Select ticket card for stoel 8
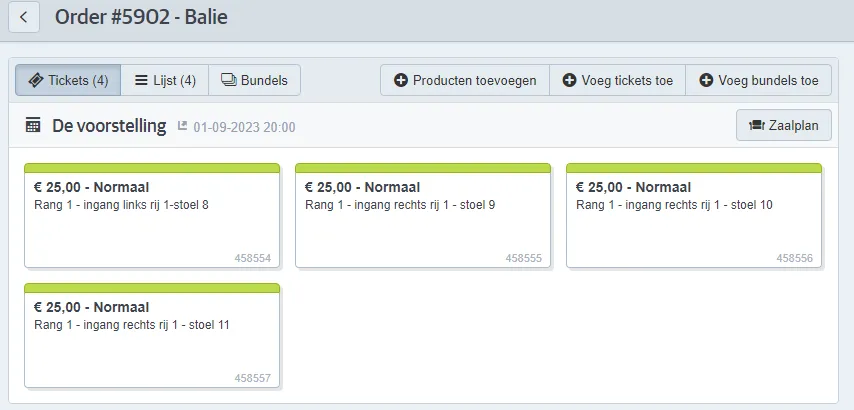The image size is (854, 410). click(152, 216)
